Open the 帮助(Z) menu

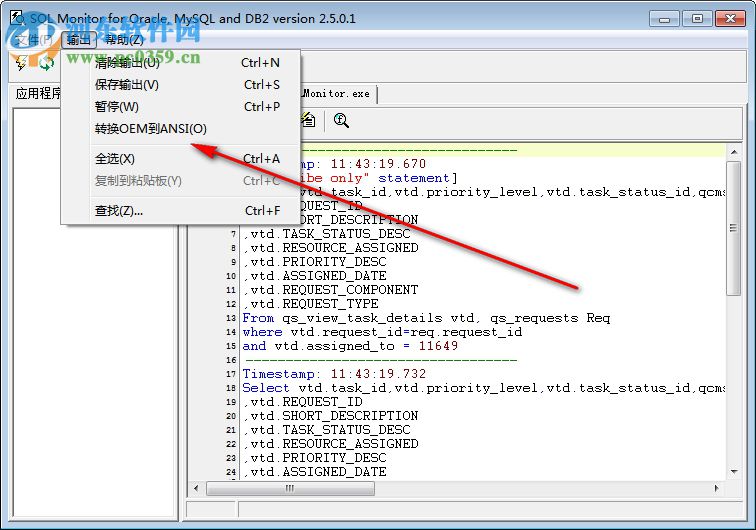tap(124, 40)
